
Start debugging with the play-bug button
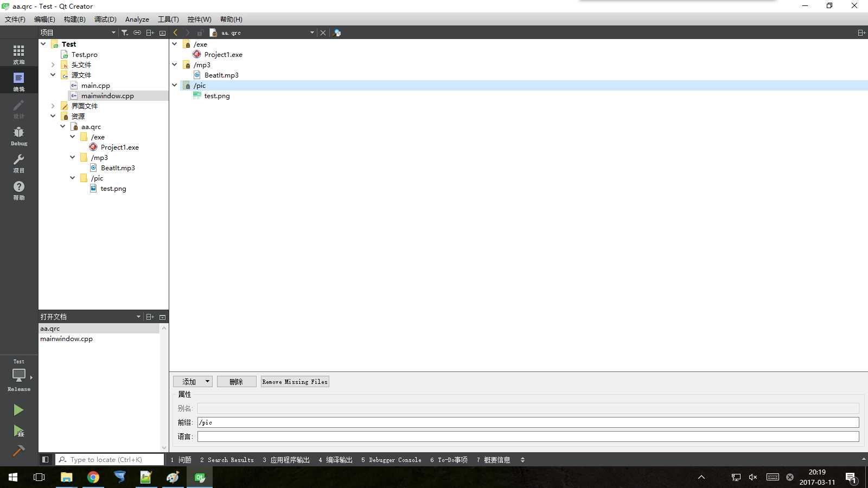tap(18, 431)
